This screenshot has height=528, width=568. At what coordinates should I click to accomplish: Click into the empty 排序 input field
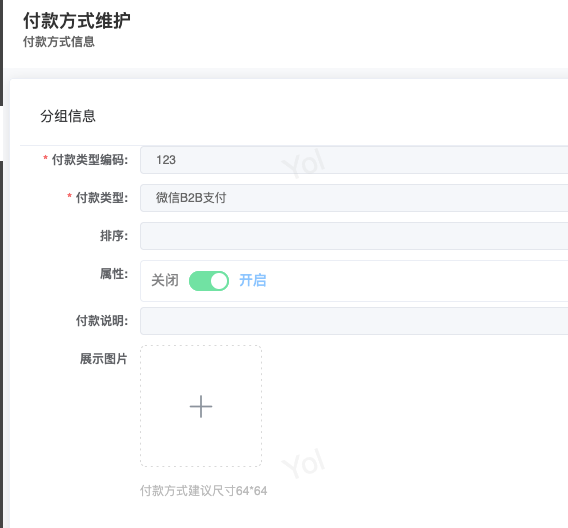pos(354,236)
